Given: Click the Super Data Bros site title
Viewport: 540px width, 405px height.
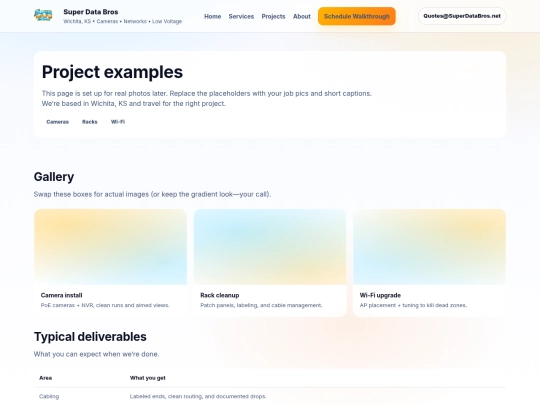Looking at the screenshot, I should pyautogui.click(x=91, y=12).
